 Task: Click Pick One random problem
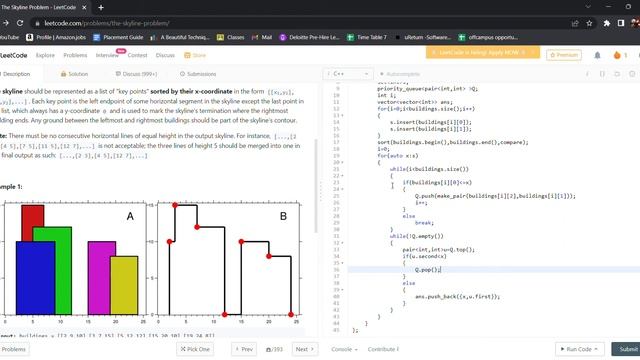pos(195,349)
